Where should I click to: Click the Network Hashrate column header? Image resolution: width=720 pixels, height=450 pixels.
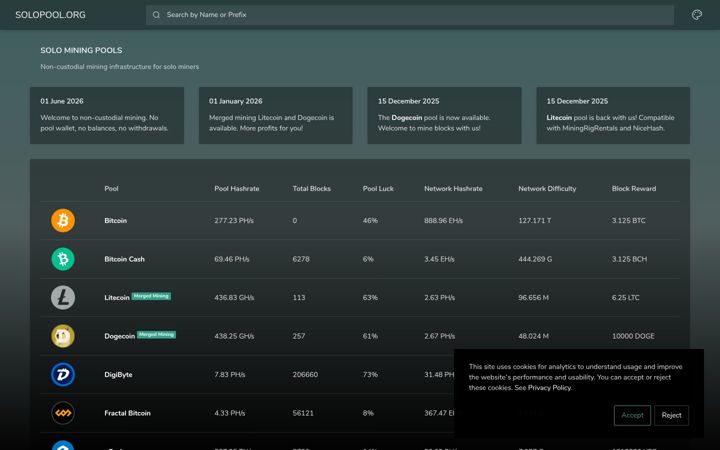pos(453,189)
